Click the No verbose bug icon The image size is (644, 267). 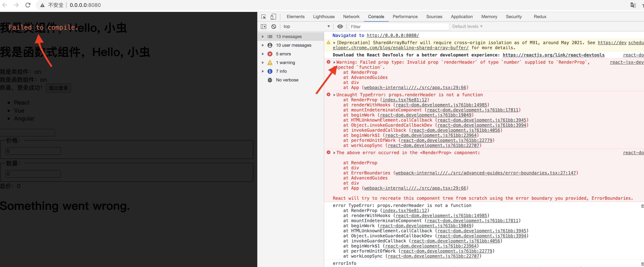270,80
